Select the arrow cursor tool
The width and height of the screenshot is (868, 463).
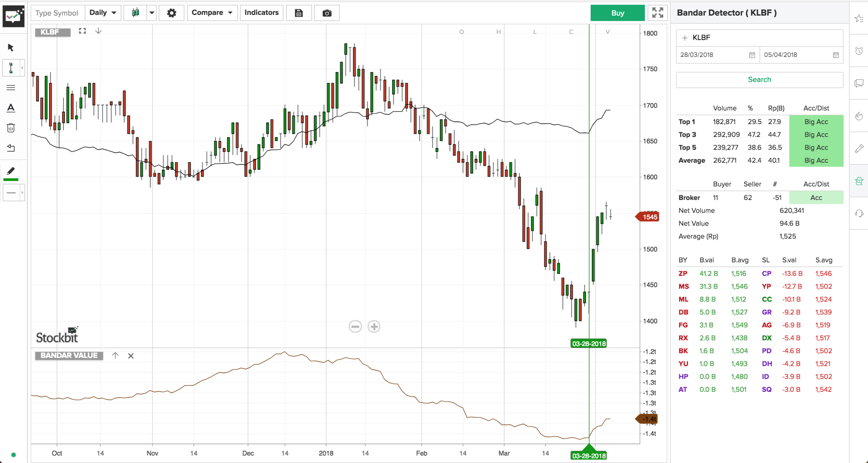click(x=11, y=47)
